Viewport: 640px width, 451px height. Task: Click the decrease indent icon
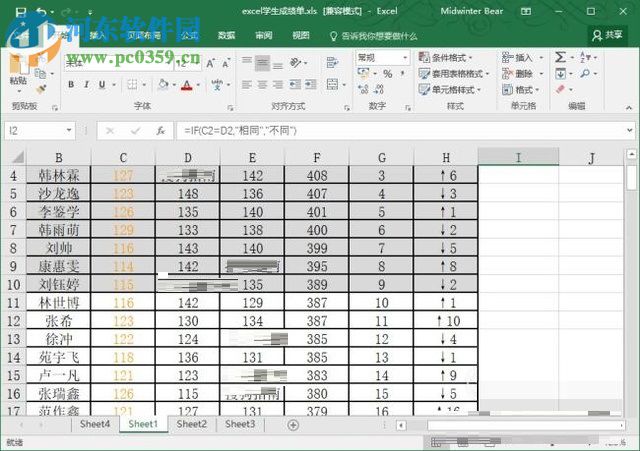[x=295, y=84]
